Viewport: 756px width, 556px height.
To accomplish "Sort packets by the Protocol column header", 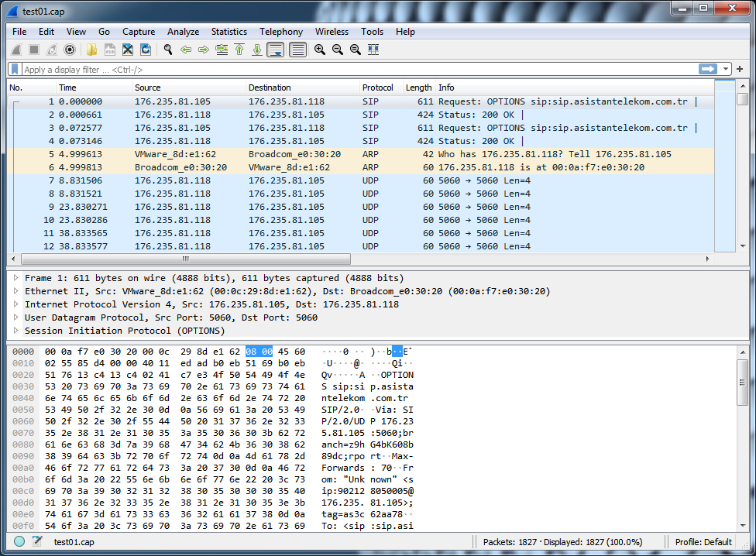I will (377, 88).
